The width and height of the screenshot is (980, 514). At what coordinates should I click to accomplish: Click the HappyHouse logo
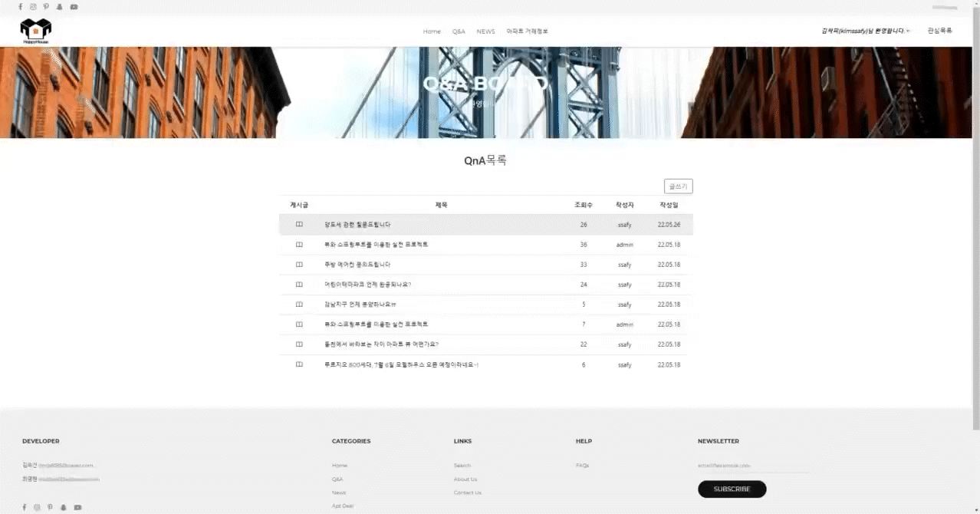click(x=35, y=31)
